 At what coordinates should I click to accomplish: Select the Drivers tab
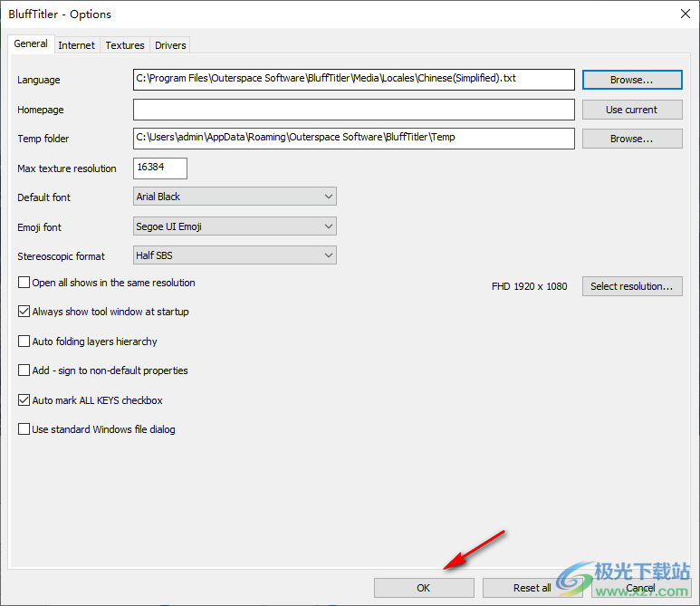pyautogui.click(x=170, y=45)
